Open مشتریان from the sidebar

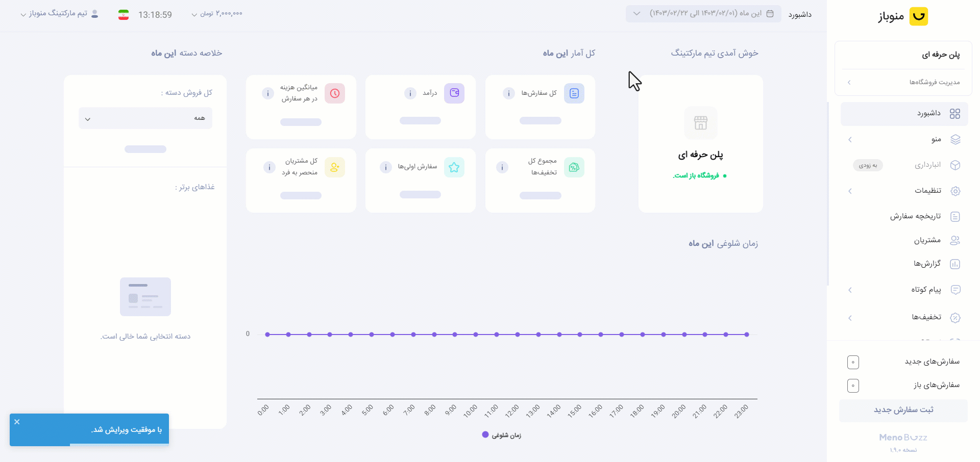pos(904,240)
